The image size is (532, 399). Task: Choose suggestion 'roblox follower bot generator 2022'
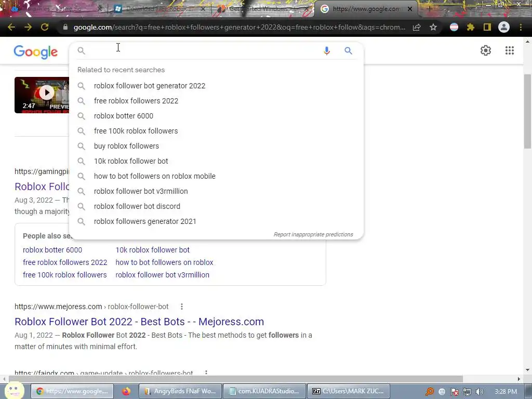(x=149, y=86)
